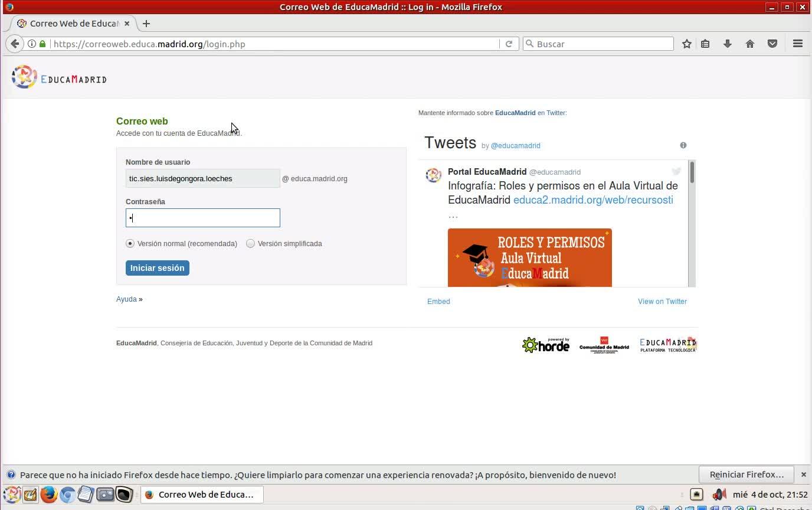Viewport: 812px width, 510px height.
Task: Select Versión simplificada radio button
Action: 250,243
